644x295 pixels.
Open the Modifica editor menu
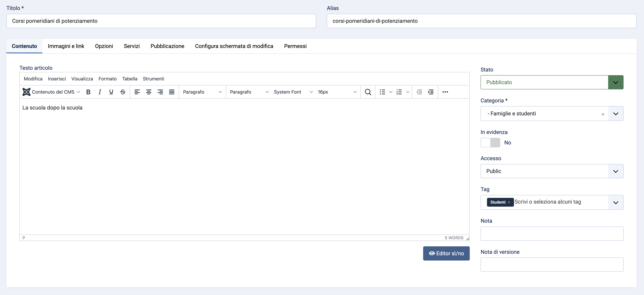point(33,79)
